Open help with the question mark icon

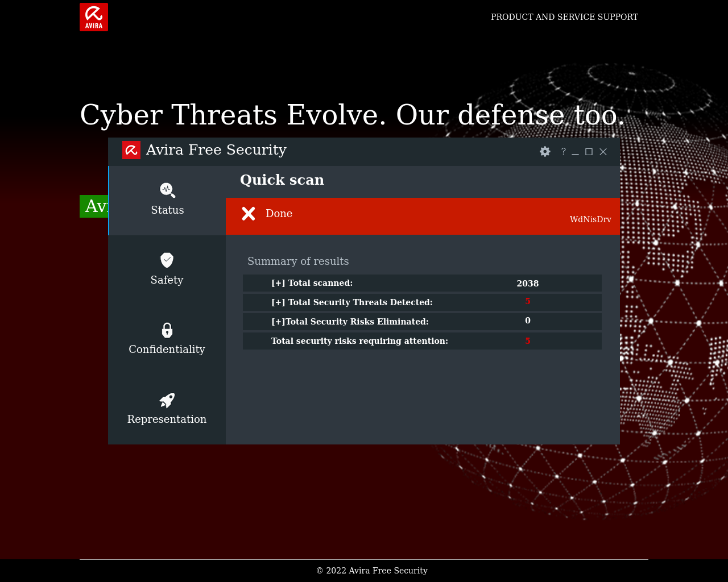[563, 151]
